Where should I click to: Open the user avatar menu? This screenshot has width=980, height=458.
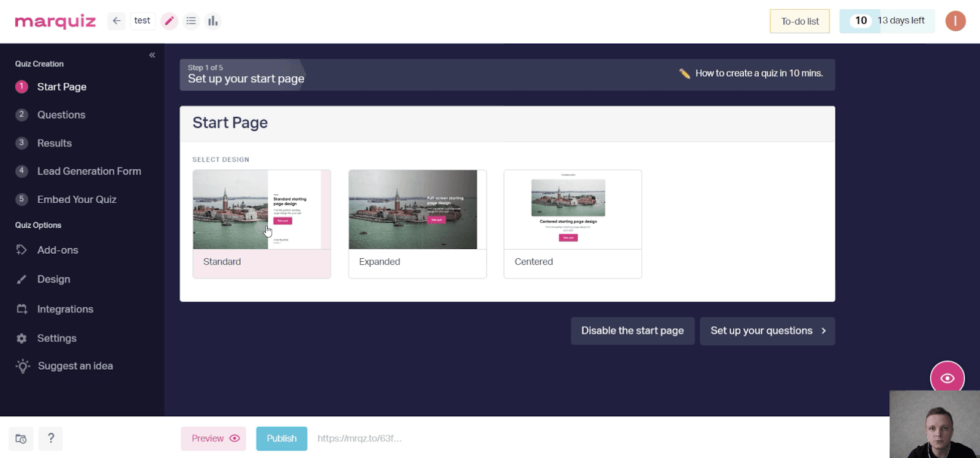[955, 21]
